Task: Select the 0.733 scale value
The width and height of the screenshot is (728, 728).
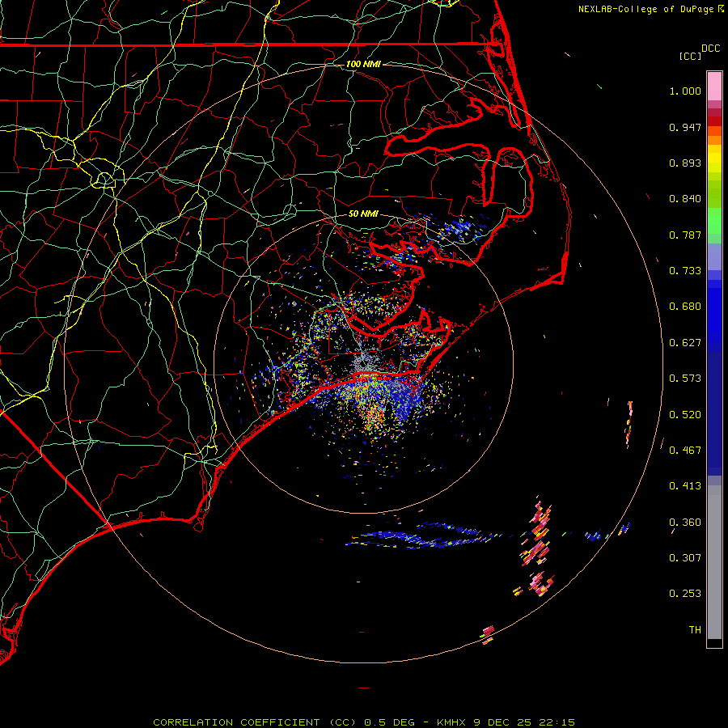Action: pos(685,271)
